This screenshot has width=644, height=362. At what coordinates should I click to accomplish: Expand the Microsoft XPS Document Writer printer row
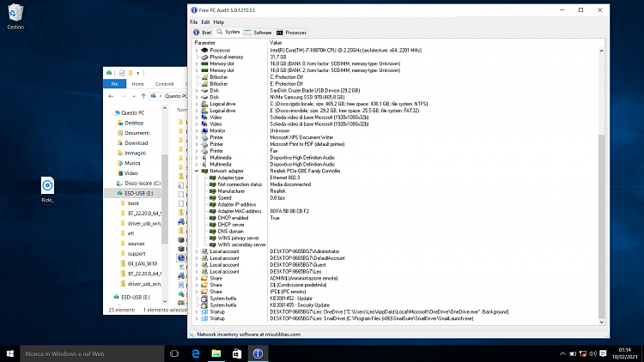197,137
